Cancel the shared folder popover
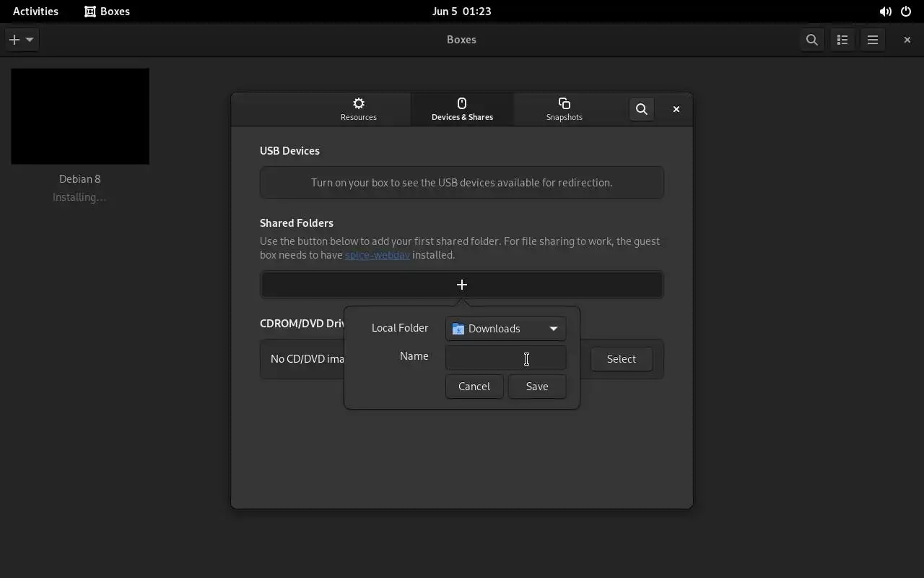924x578 pixels. click(474, 387)
